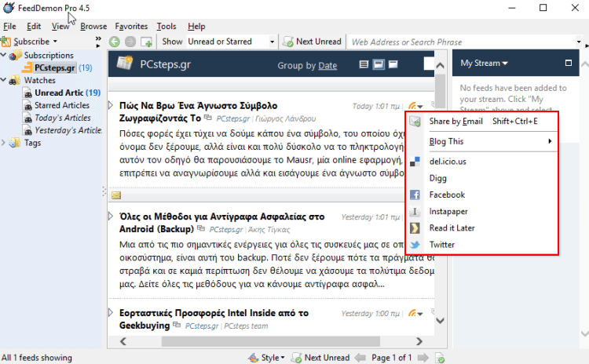589x364 pixels.
Task: Collapse the Subscriptions tree node
Action: (3, 55)
